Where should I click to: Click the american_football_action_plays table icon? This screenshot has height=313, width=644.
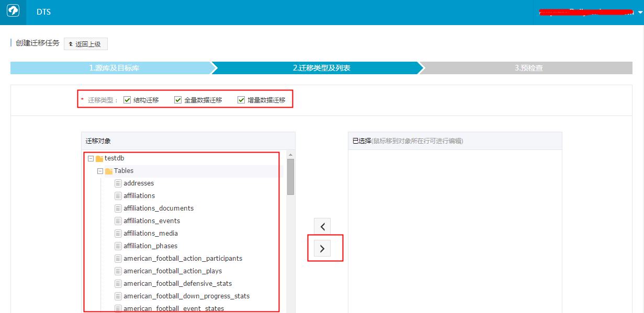118,271
